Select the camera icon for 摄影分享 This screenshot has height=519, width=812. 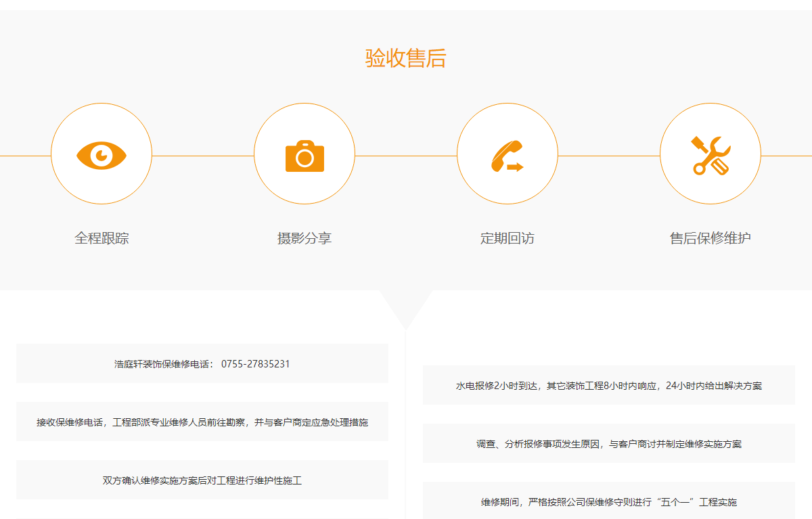(x=304, y=154)
